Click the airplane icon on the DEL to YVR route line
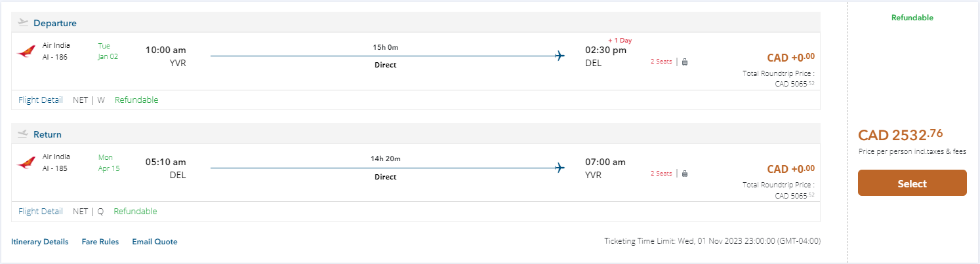Screen dimensions: 980x264 (560, 168)
